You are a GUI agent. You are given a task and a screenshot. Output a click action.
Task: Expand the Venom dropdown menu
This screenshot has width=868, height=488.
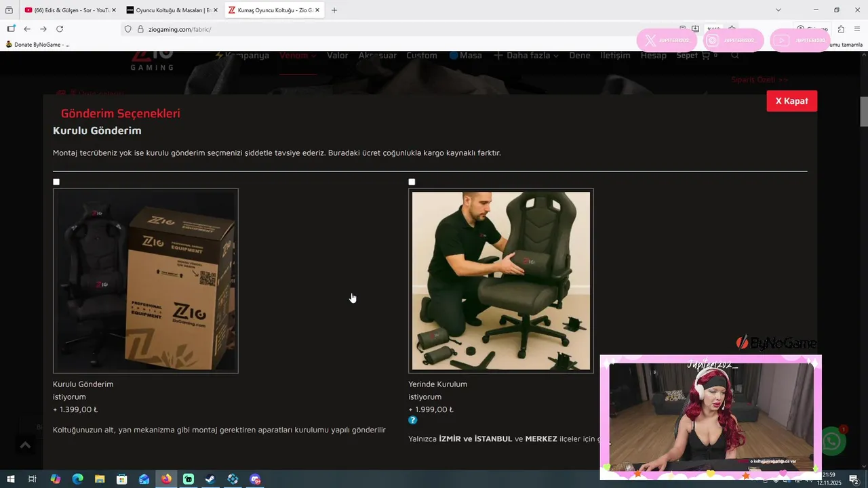tap(298, 56)
